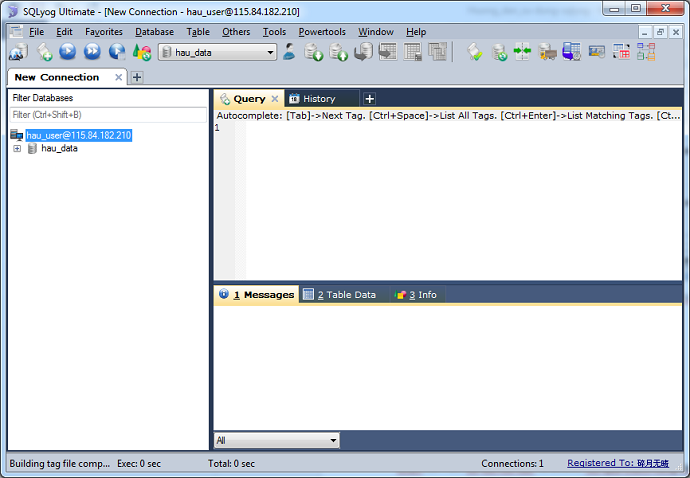Close the New Connection tab

pyautogui.click(x=118, y=77)
